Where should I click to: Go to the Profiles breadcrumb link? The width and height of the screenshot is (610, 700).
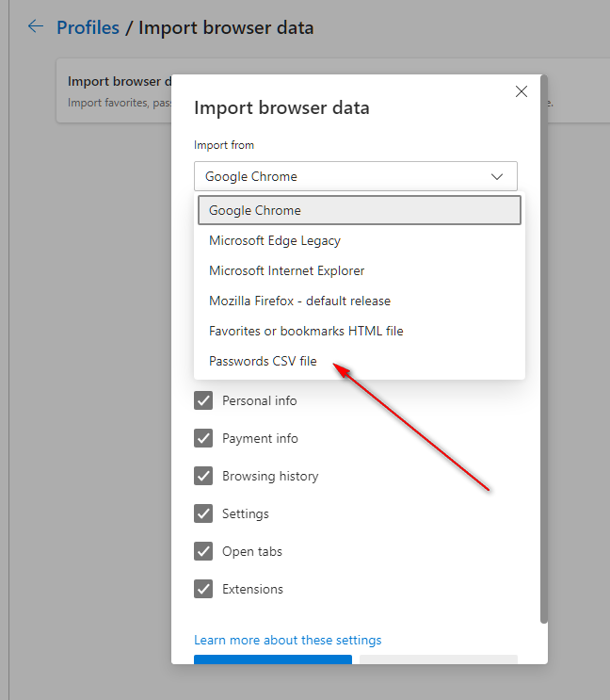88,27
